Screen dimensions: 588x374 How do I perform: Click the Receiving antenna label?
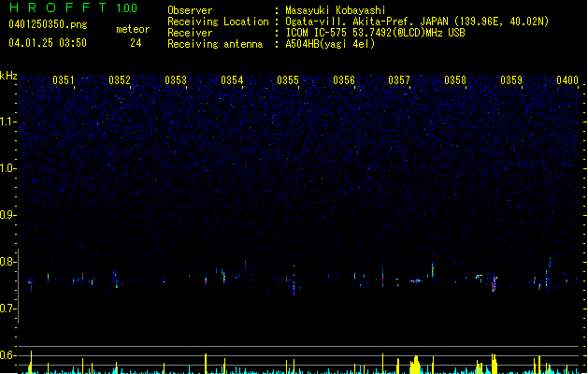[x=215, y=44]
